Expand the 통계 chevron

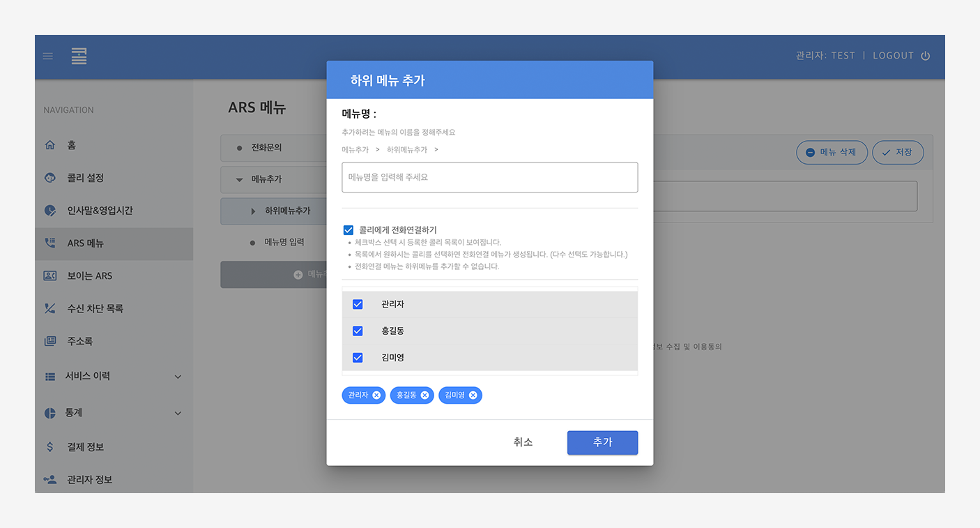pyautogui.click(x=178, y=413)
